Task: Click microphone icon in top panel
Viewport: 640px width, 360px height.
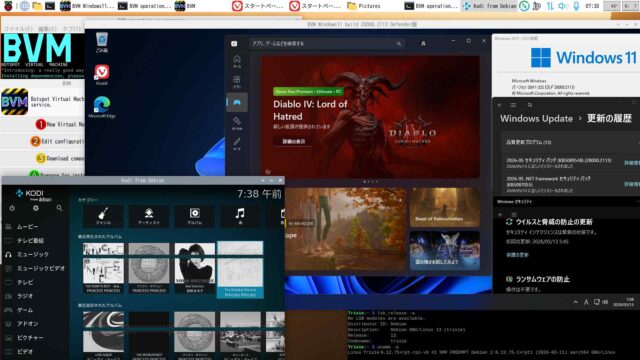Action: coord(576,6)
